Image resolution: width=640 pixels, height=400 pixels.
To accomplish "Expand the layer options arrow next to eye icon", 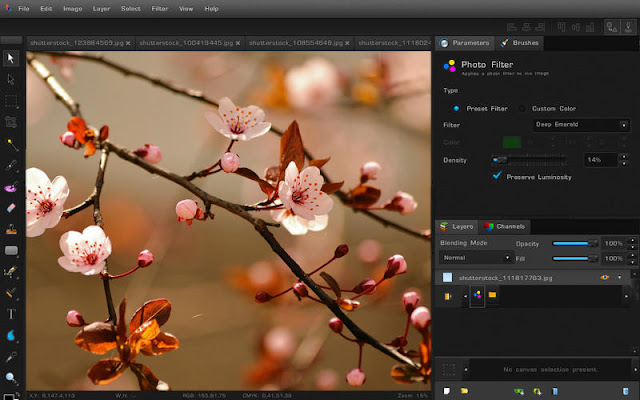I will (x=620, y=278).
